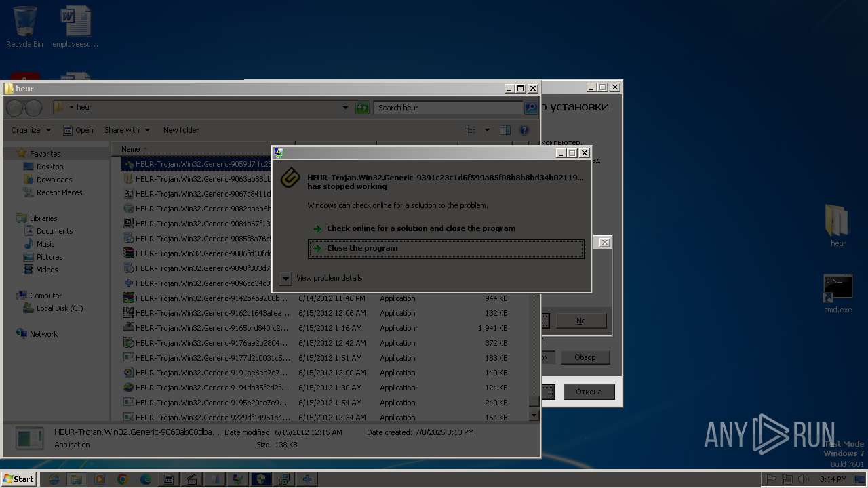Click the volume icon in system tray

804,479
